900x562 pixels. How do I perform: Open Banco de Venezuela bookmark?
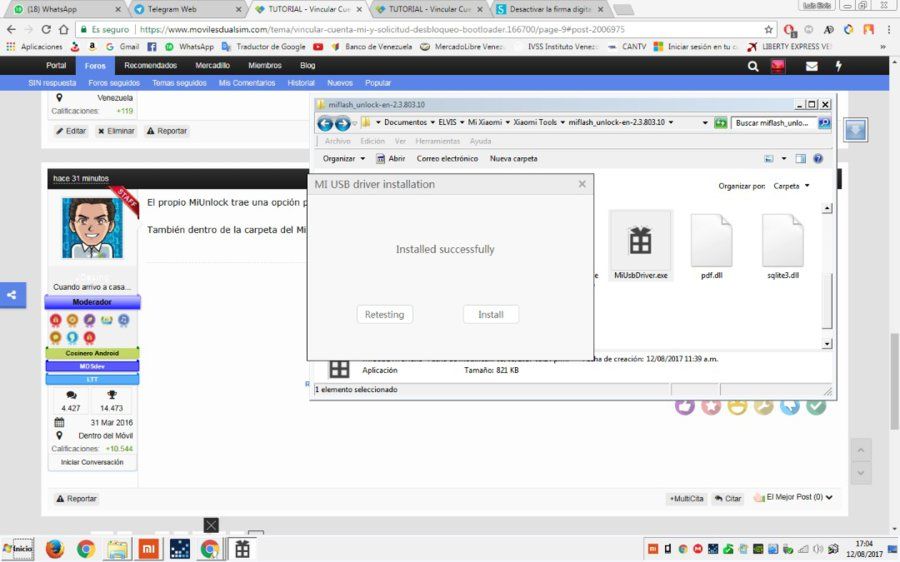click(372, 46)
